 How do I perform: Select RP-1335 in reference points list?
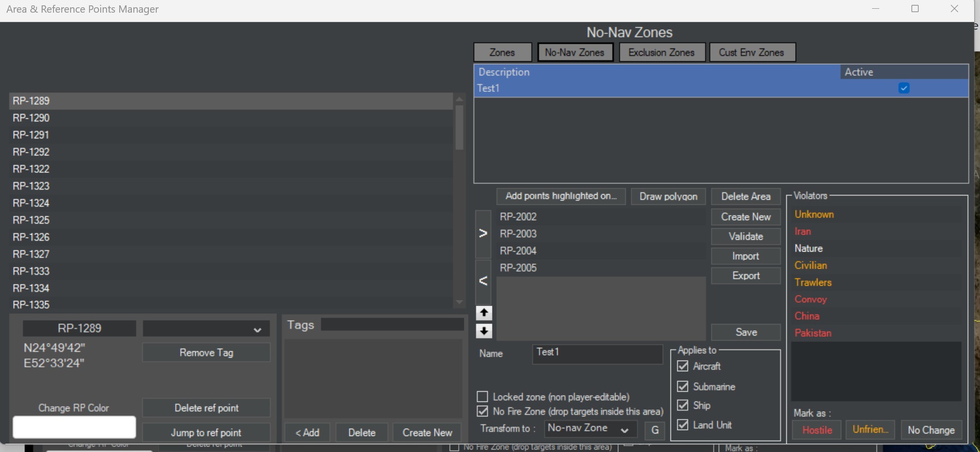point(231,305)
